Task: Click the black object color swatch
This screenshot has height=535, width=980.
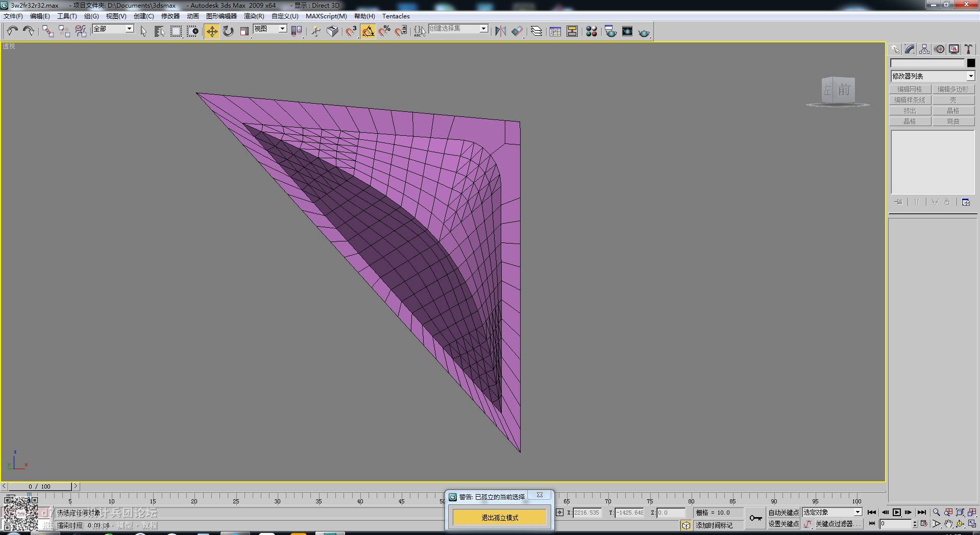Action: pos(971,63)
